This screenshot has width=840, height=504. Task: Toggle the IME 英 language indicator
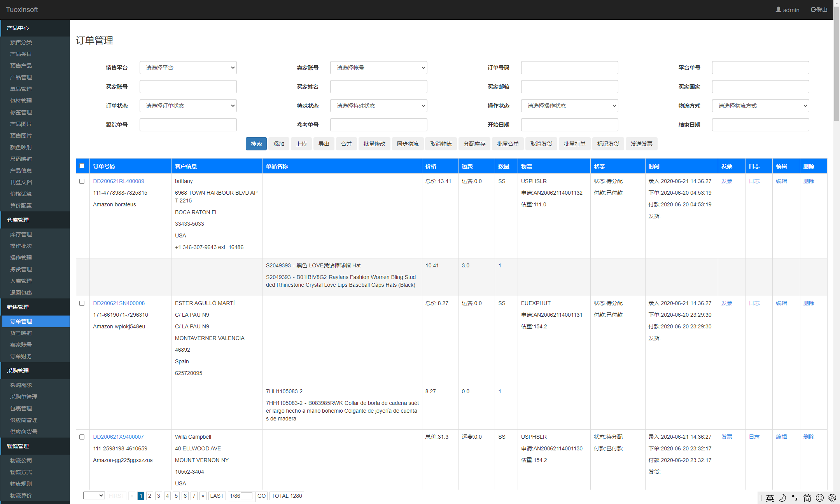pyautogui.click(x=770, y=498)
